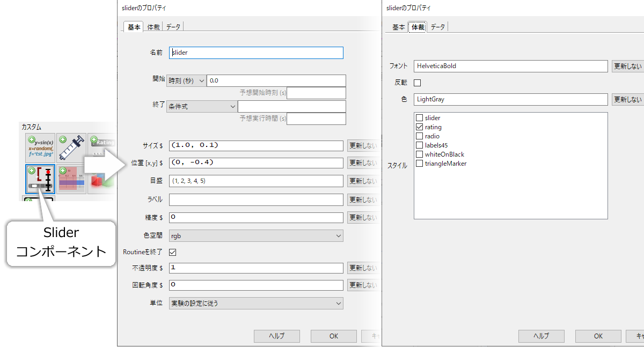Image resolution: width=644 pixels, height=347 pixels.
Task: Open the 色空間 rgb dropdown
Action: tap(256, 235)
